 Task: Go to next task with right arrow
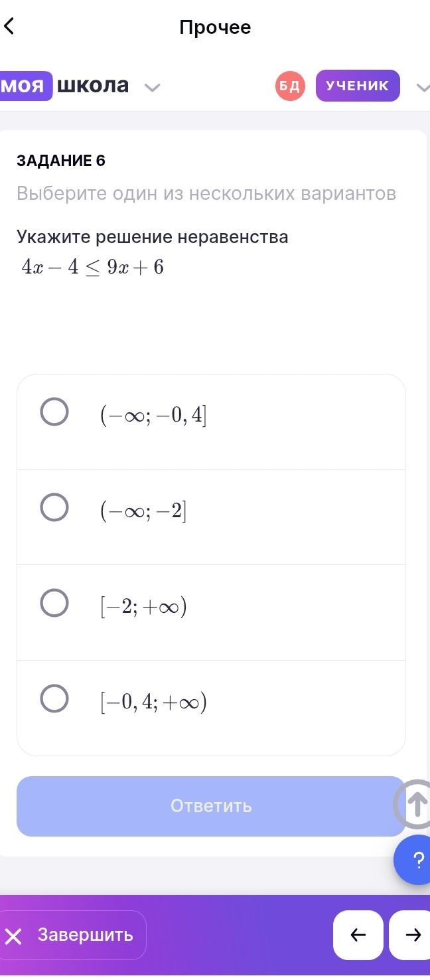pyautogui.click(x=411, y=935)
